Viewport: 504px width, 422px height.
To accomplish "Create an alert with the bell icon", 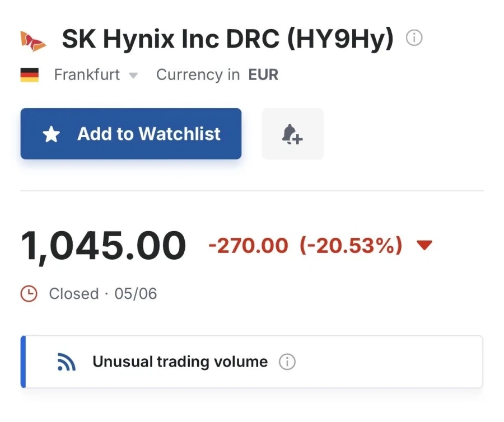I will 292,134.
